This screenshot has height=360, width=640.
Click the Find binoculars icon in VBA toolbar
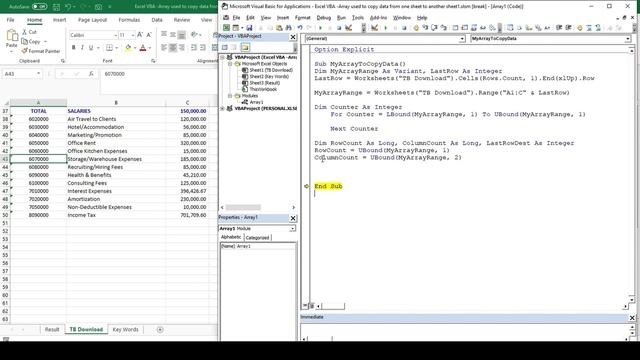[x=289, y=28]
